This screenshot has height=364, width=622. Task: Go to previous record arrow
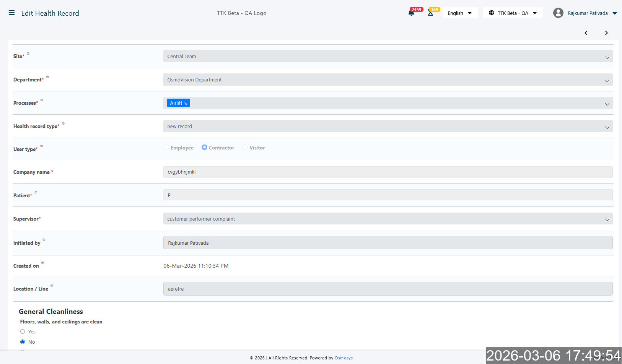[x=586, y=33]
